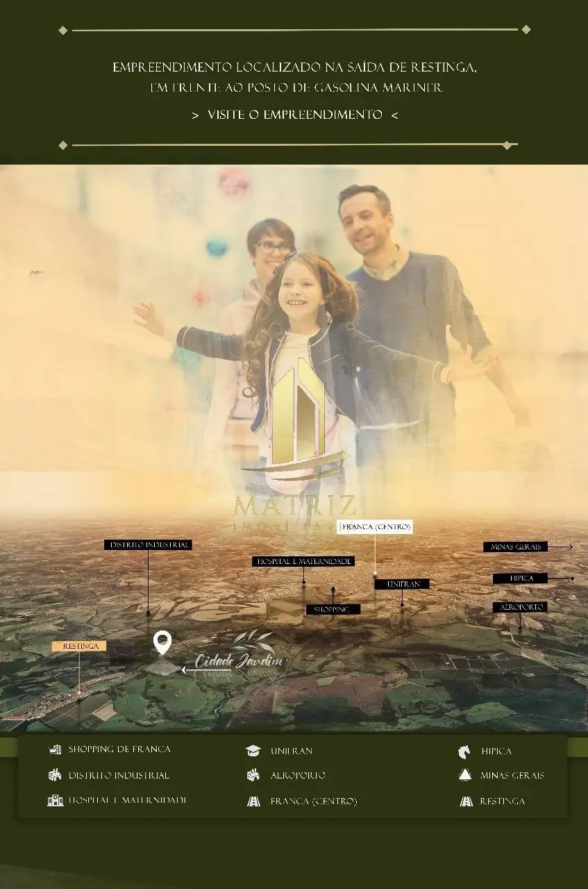Click the "Restinga" legend text
This screenshot has height=889, width=588.
[503, 801]
